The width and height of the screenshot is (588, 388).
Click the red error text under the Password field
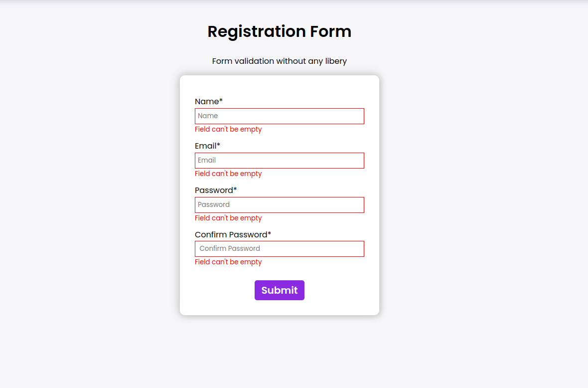tap(228, 218)
